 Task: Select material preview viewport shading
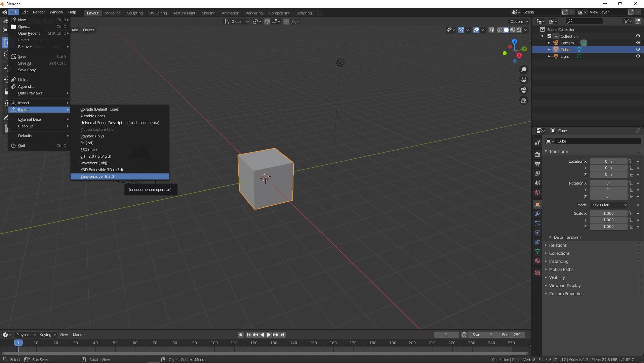pyautogui.click(x=513, y=30)
